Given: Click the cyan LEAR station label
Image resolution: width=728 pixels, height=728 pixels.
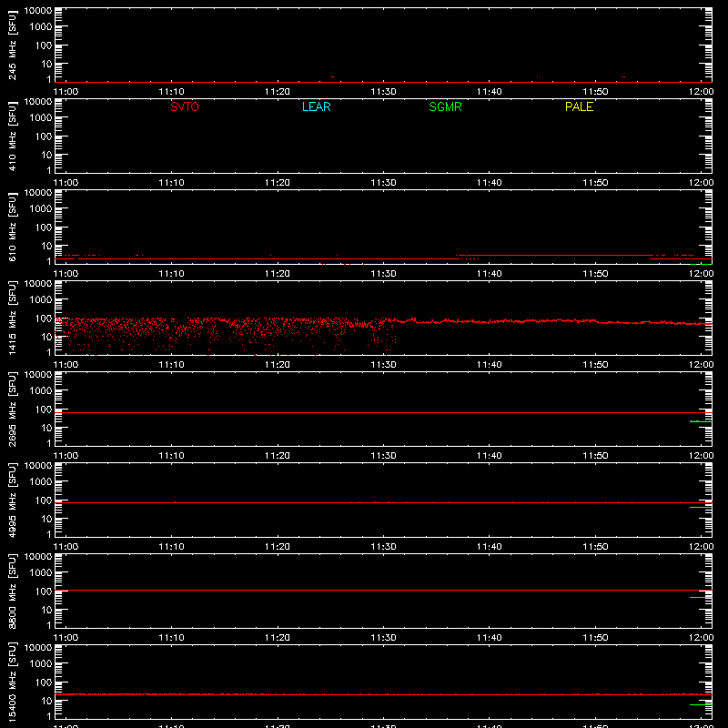Looking at the screenshot, I should tap(316, 106).
